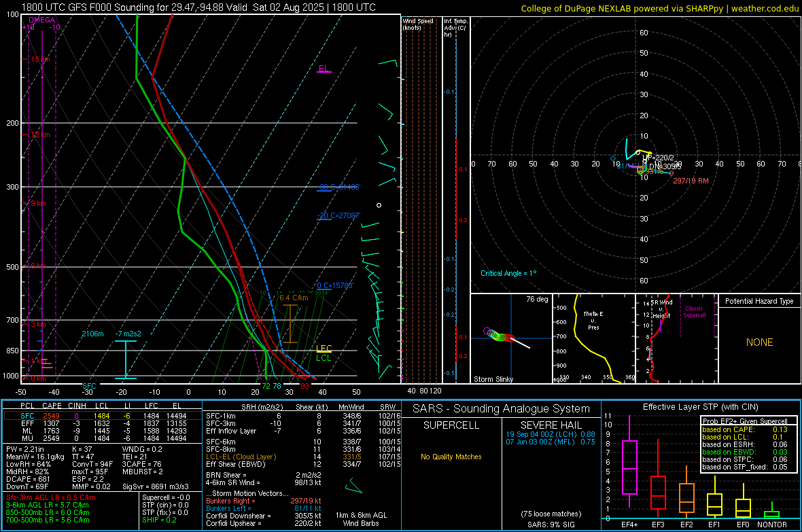This screenshot has width=802, height=532.
Task: Open the Theta-E v. Pres inset
Action: [x=594, y=338]
